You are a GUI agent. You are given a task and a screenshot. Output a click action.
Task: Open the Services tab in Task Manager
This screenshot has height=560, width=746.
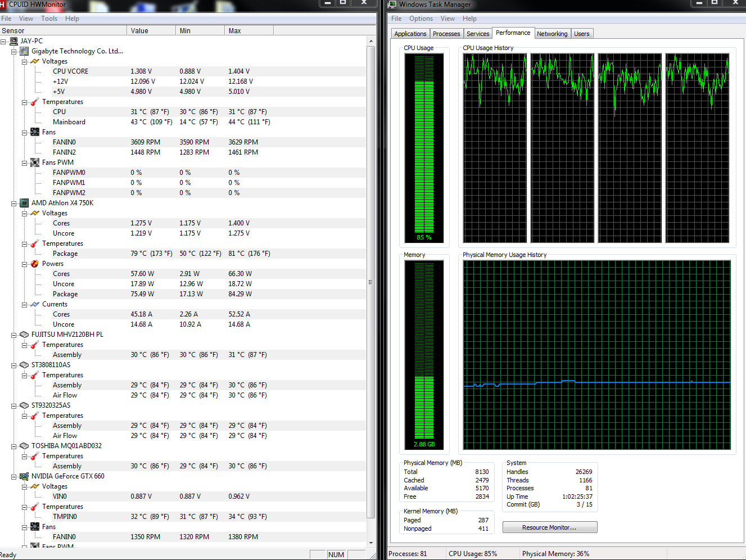tap(478, 34)
